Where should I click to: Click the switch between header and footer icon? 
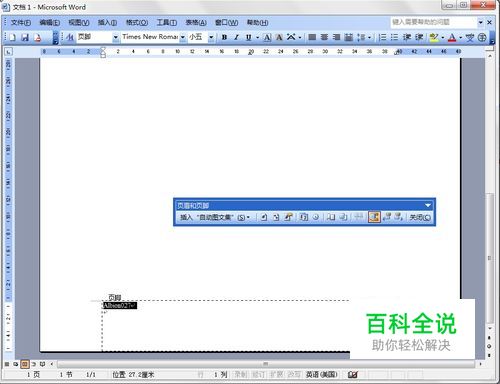[x=374, y=217]
